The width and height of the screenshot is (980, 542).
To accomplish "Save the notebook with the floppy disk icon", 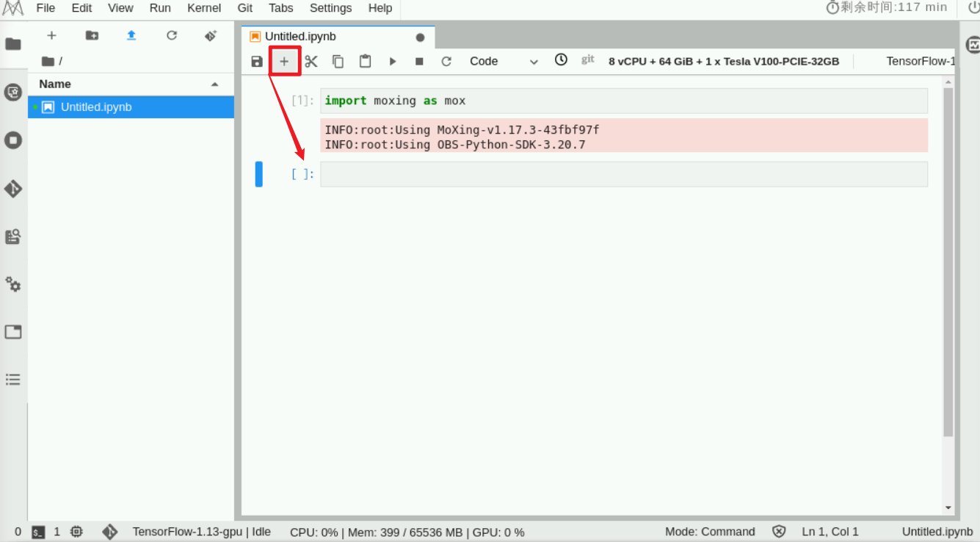I will click(x=257, y=62).
